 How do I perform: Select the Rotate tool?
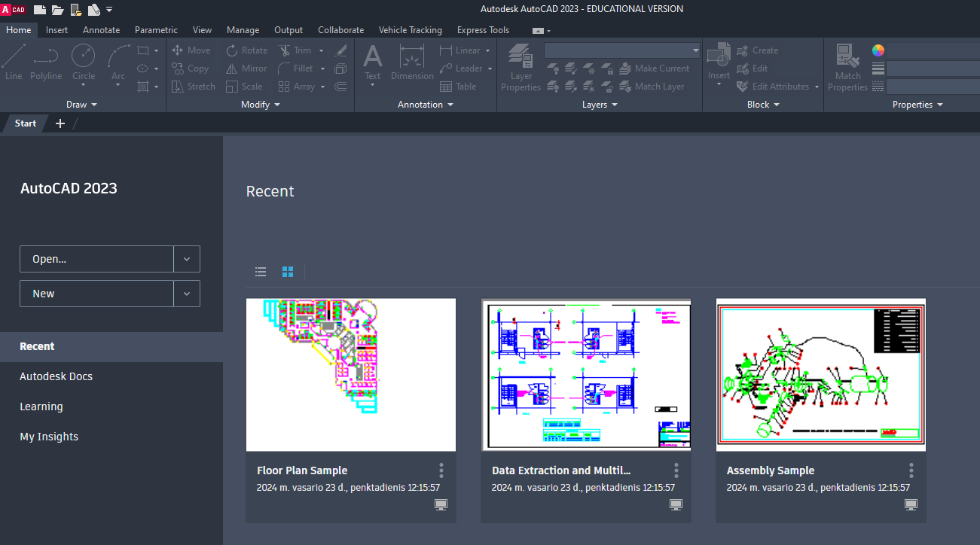(247, 50)
